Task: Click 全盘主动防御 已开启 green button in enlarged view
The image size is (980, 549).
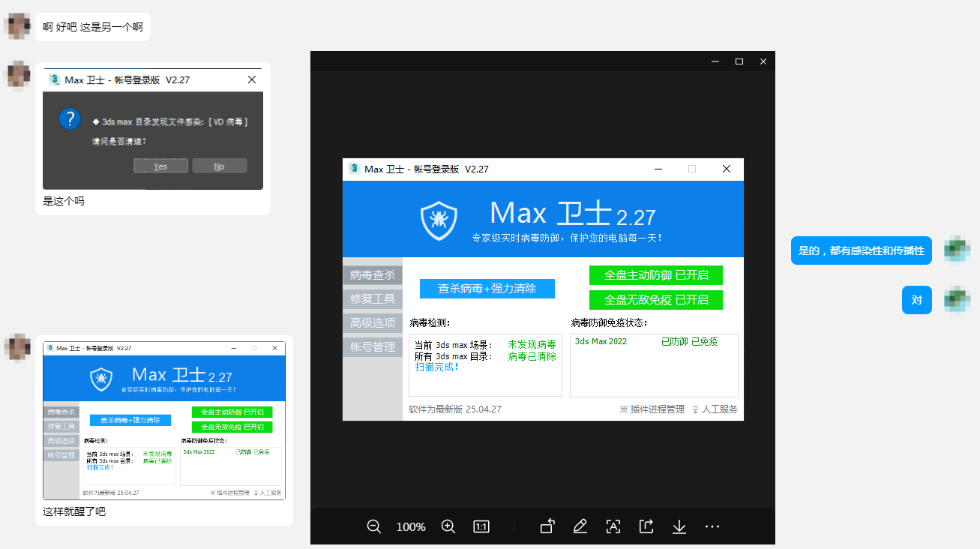Action: click(x=656, y=275)
